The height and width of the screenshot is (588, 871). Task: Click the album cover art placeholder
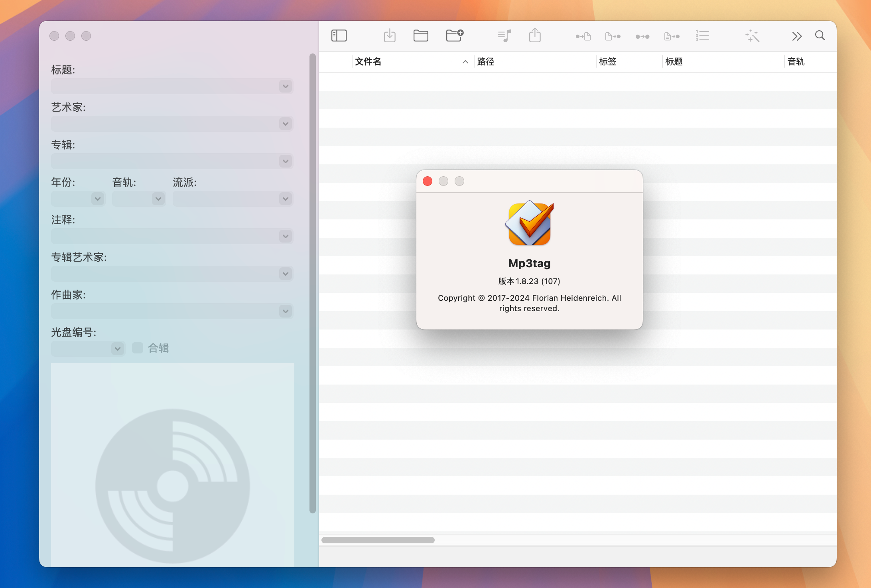(173, 465)
